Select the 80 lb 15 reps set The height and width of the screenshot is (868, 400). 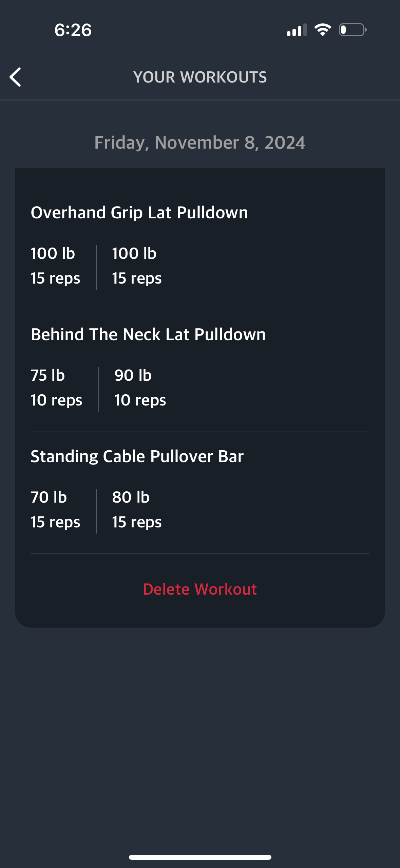(x=137, y=510)
